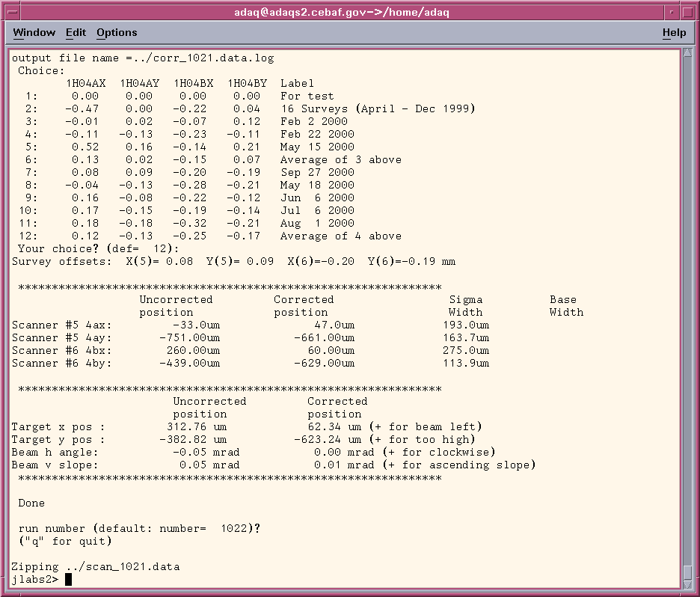
Task: Click the Sigma Width value 275.0um
Action: pyautogui.click(x=466, y=351)
